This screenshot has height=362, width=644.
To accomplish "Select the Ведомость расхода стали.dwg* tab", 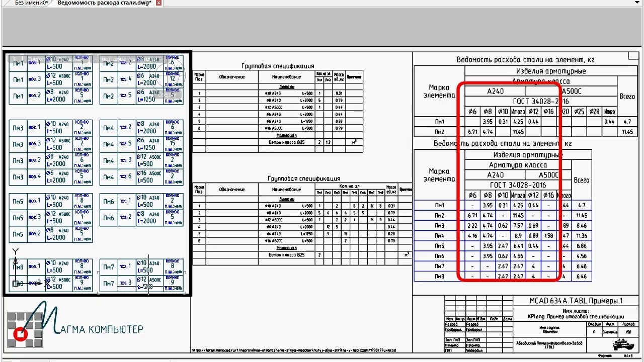I will pos(105,3).
